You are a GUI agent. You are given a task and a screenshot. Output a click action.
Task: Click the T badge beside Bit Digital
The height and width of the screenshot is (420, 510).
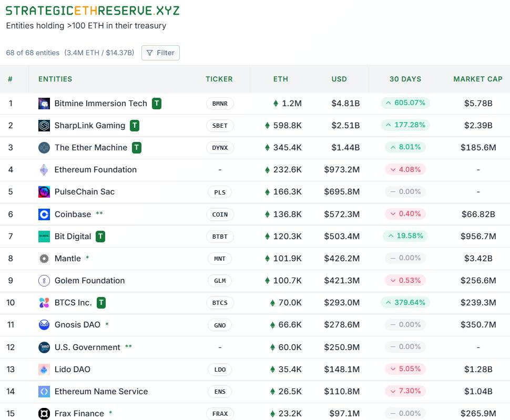(x=100, y=237)
